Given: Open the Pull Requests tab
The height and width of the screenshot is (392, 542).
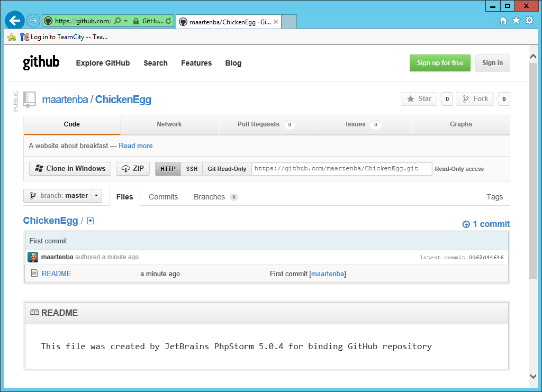Looking at the screenshot, I should coord(266,124).
